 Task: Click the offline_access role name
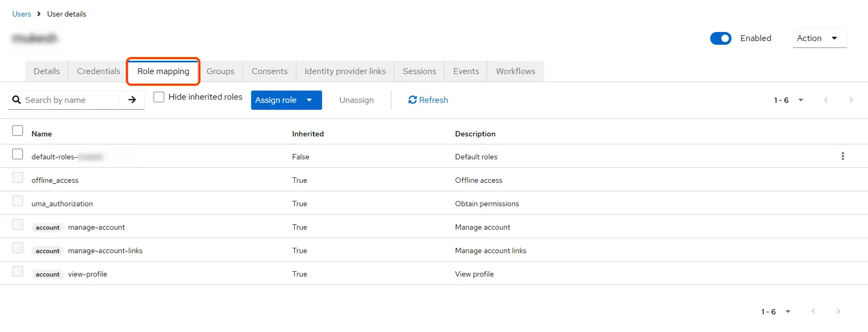[55, 180]
